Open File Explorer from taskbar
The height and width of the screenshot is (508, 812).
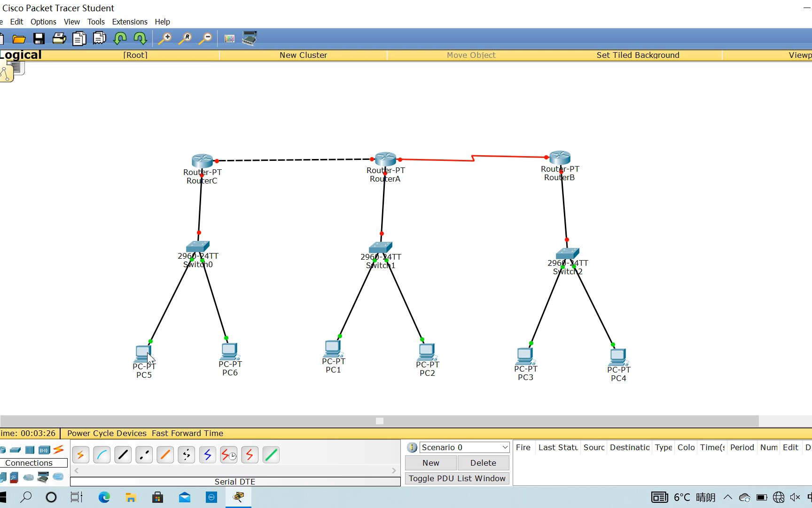click(x=131, y=497)
